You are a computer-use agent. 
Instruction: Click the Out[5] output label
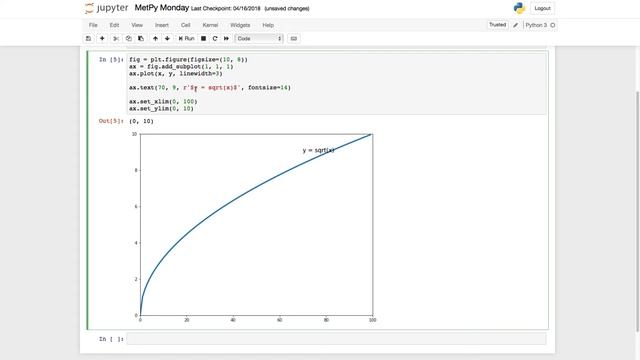pyautogui.click(x=111, y=121)
